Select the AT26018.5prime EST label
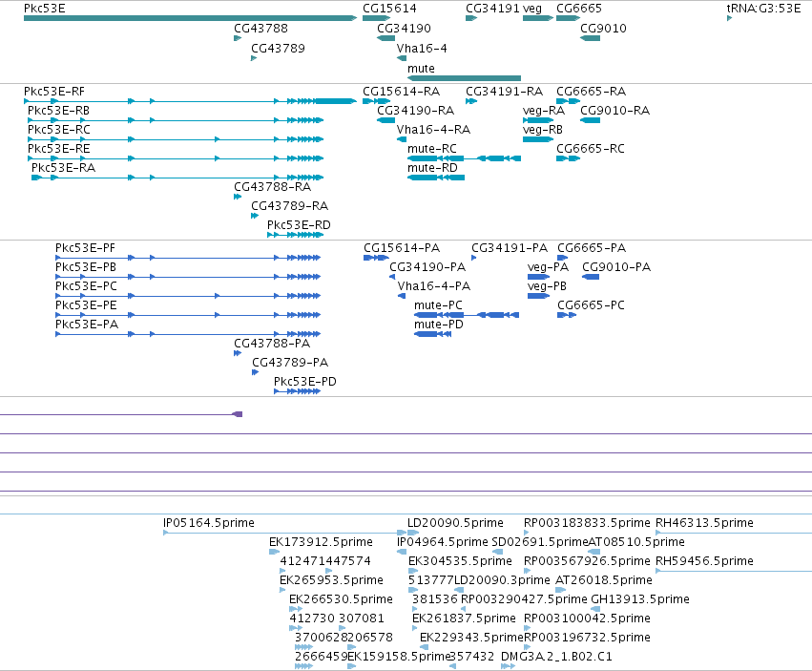Viewport: 812px width, 671px height. (x=604, y=580)
